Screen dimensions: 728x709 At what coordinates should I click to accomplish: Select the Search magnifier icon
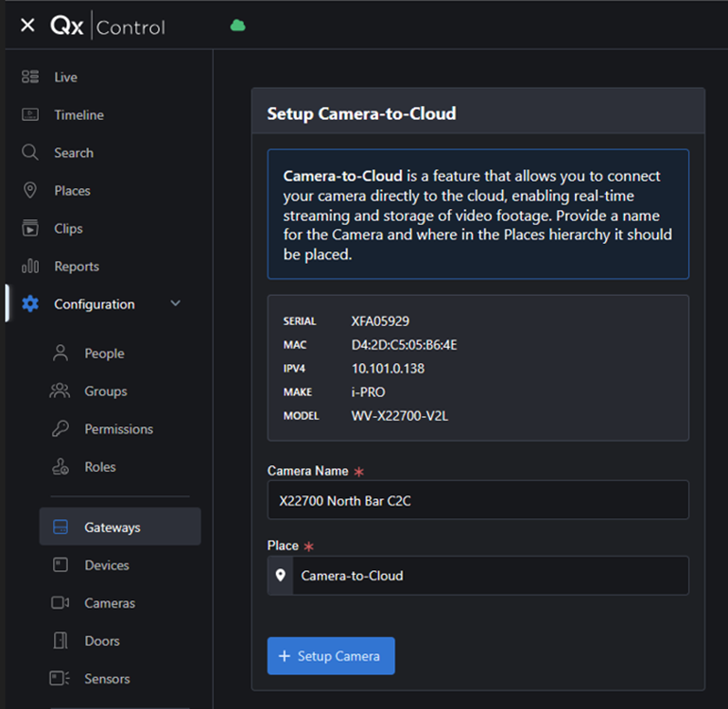click(x=30, y=152)
